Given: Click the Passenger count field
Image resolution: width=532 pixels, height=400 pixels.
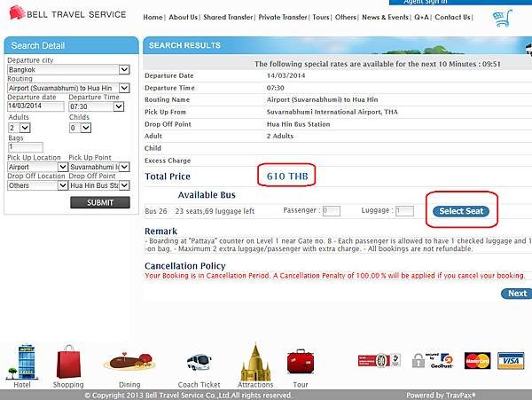Looking at the screenshot, I should point(331,211).
